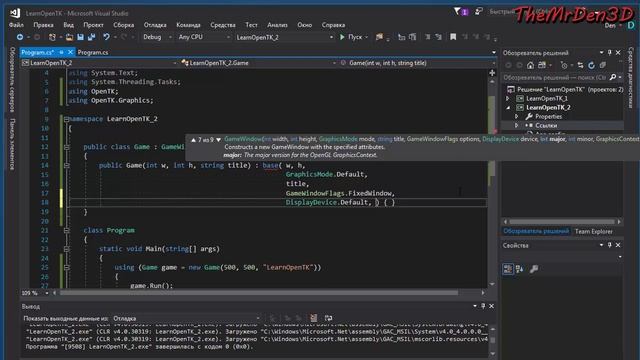The width and height of the screenshot is (640, 360).
Task: Click the notifications filter flag icon
Action: (x=457, y=11)
